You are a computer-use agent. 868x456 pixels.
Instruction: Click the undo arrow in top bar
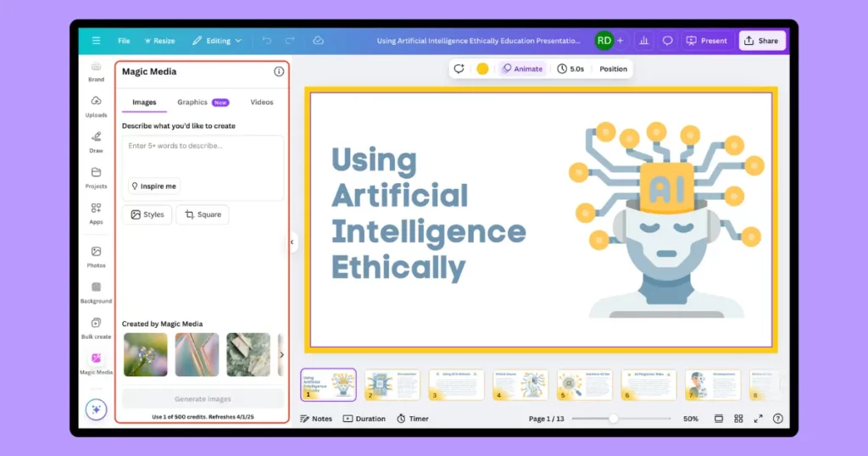(x=267, y=41)
